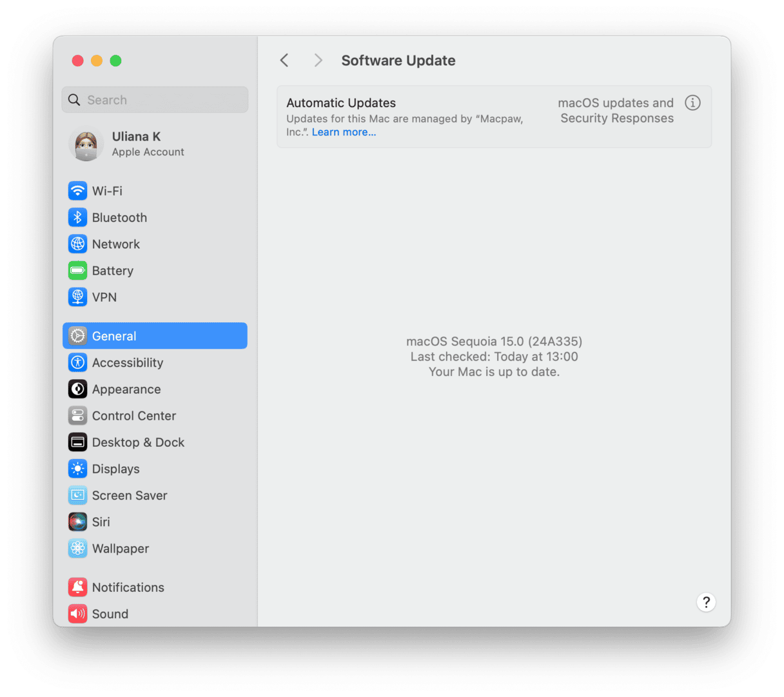Go back using the back arrow
The width and height of the screenshot is (784, 697).
click(x=284, y=60)
